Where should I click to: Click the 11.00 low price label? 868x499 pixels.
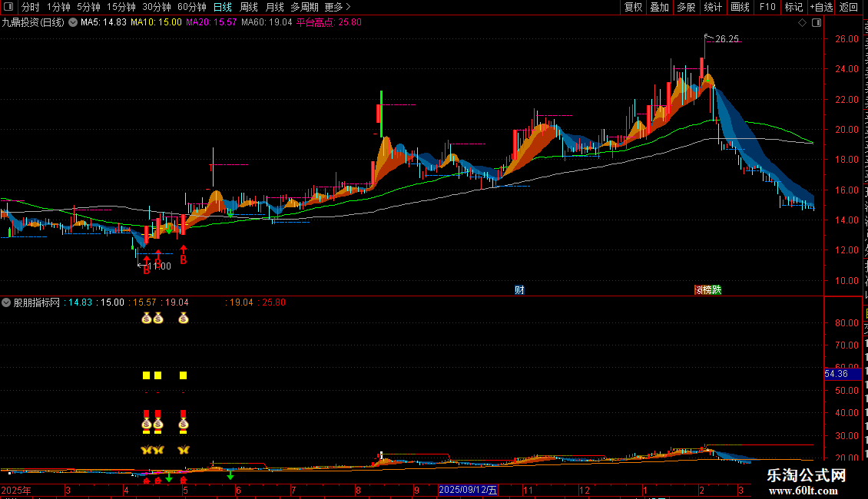[x=160, y=266]
